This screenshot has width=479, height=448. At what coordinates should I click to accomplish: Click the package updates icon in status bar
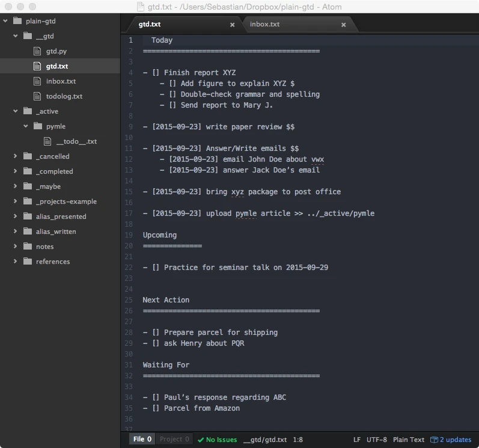434,440
